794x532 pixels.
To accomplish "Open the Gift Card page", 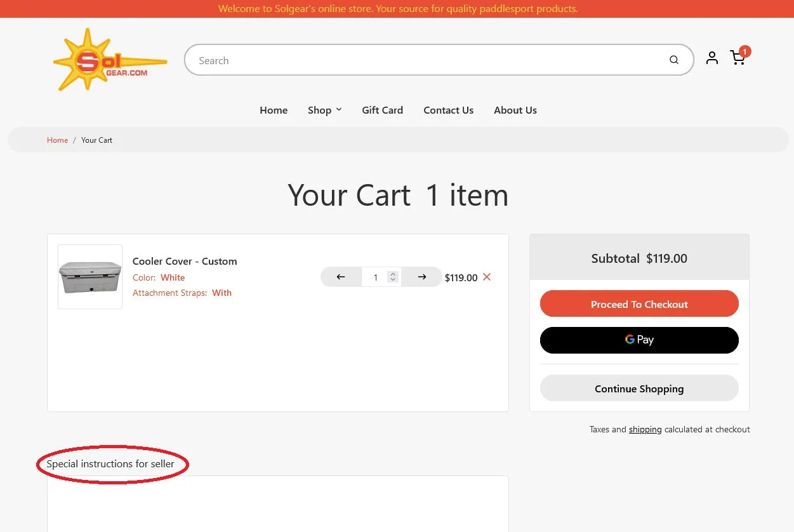I will tap(382, 110).
